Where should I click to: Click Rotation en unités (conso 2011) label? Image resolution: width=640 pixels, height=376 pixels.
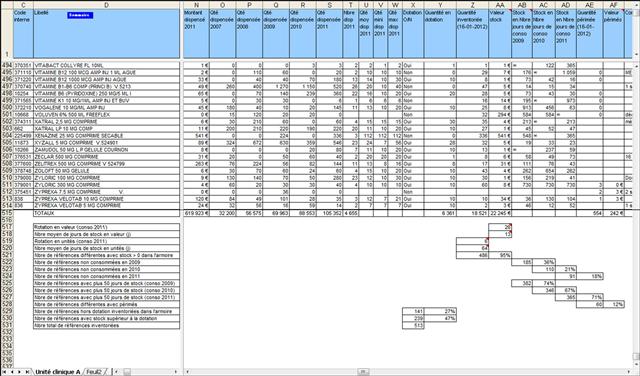click(x=107, y=241)
